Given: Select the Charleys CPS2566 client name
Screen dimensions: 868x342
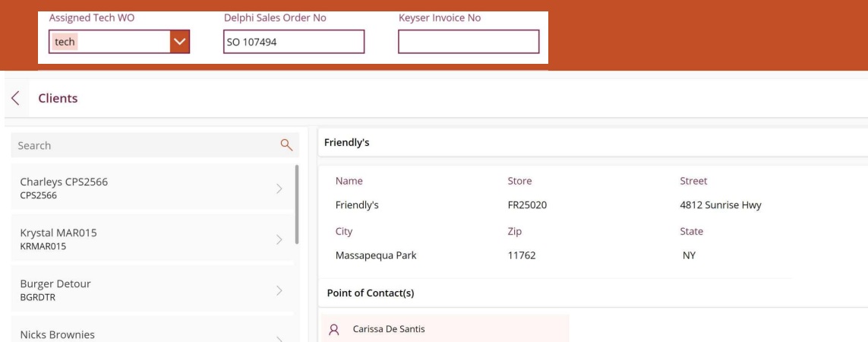Looking at the screenshot, I should click(64, 182).
